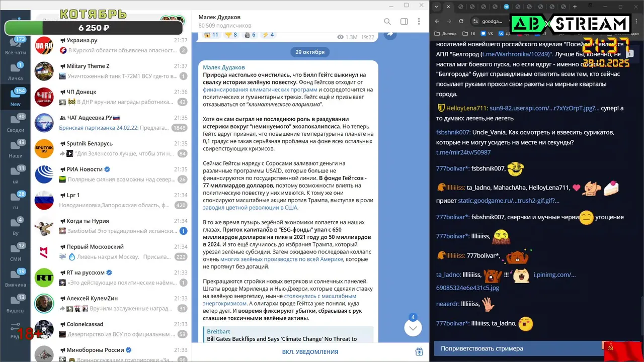The width and height of the screenshot is (644, 362).
Task: Go back in the browser
Action: pyautogui.click(x=437, y=21)
